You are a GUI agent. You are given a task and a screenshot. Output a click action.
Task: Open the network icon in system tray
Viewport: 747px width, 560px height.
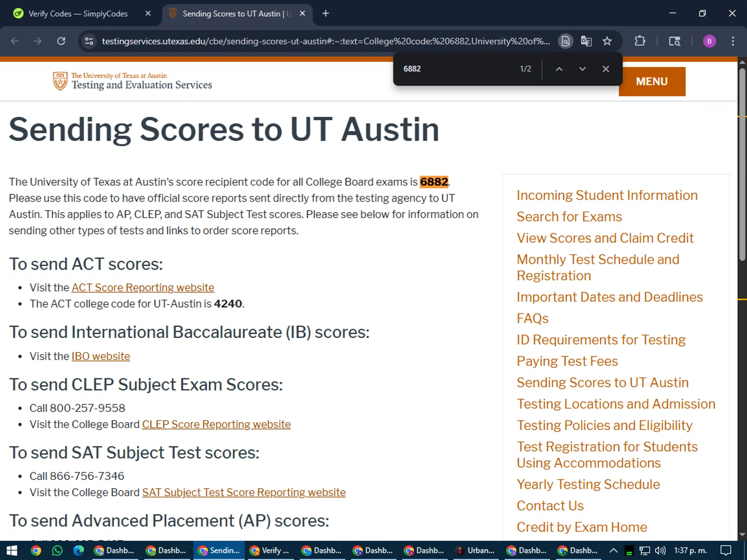(644, 550)
